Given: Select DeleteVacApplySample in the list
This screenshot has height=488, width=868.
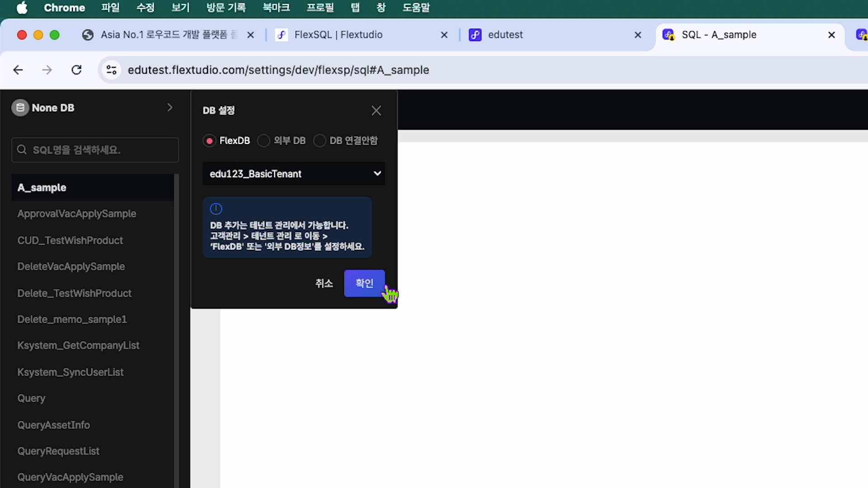Looking at the screenshot, I should pos(92,267).
